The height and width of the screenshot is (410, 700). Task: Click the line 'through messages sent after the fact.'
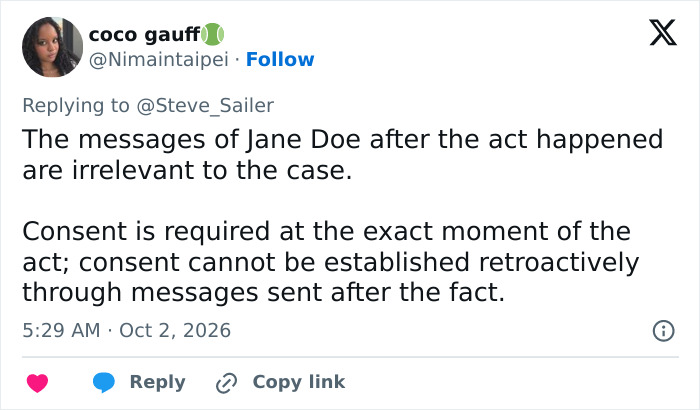pos(263,293)
